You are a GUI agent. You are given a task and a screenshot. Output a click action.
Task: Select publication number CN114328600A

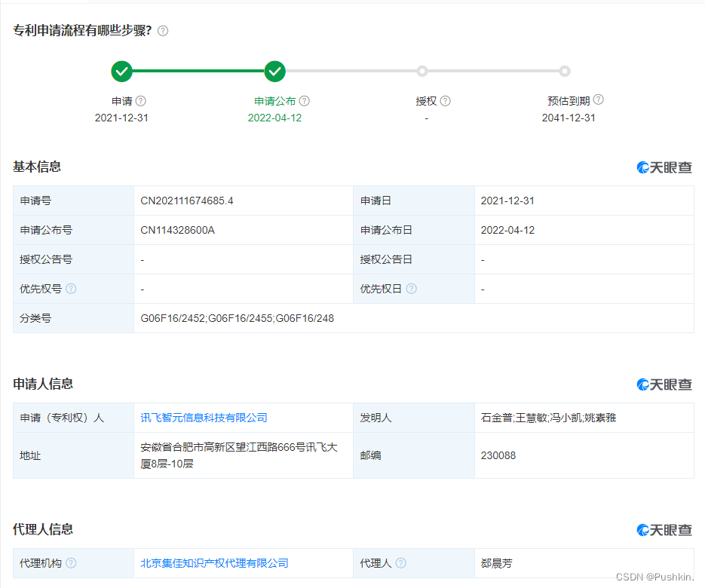click(x=178, y=230)
